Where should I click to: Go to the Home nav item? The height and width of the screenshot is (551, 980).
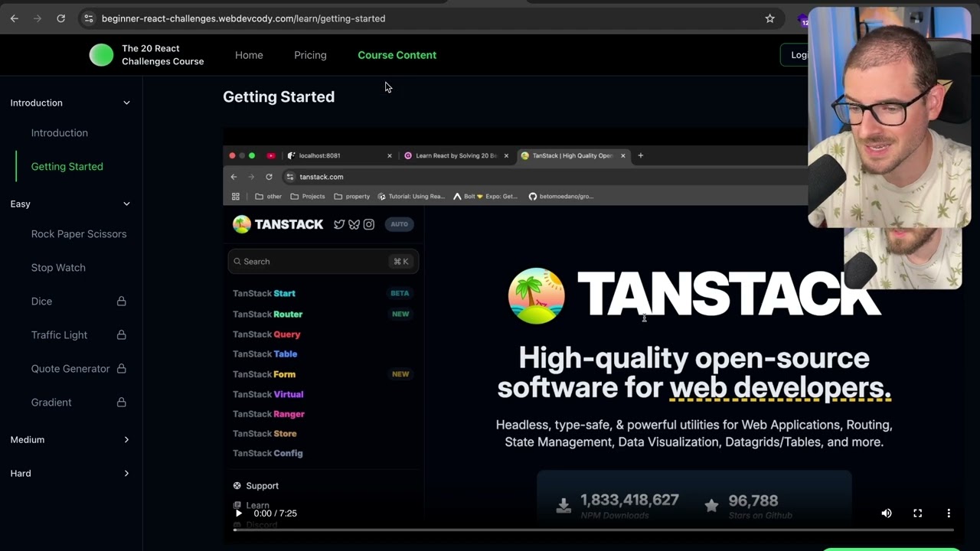[249, 55]
